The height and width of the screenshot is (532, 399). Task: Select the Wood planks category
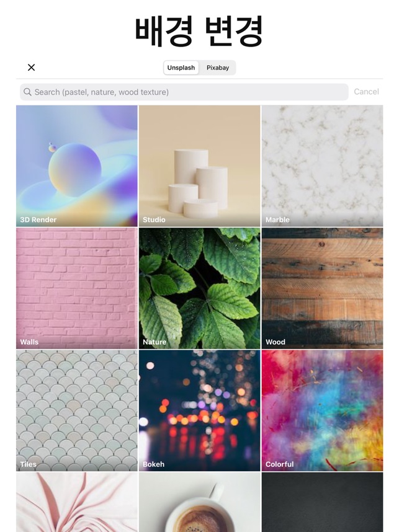pos(322,288)
